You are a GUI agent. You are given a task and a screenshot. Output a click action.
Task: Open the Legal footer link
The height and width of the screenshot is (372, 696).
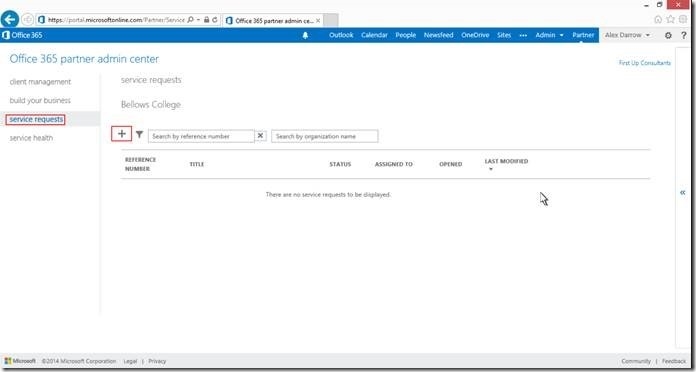tap(130, 361)
